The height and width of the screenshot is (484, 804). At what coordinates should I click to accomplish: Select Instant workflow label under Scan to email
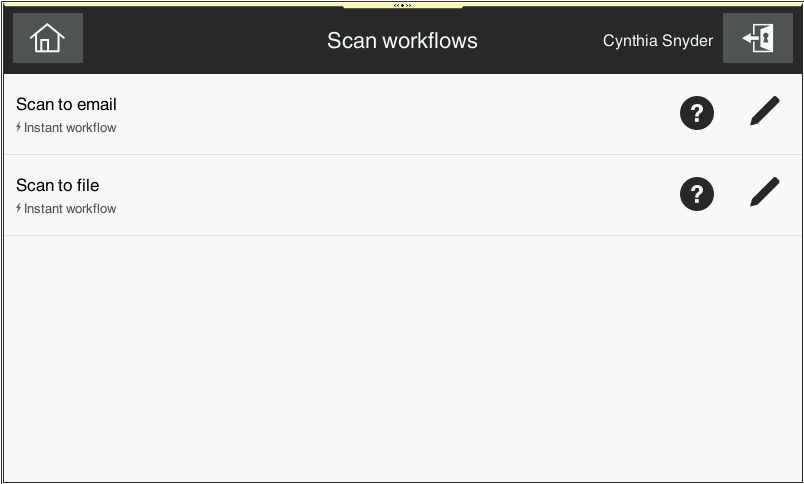70,128
